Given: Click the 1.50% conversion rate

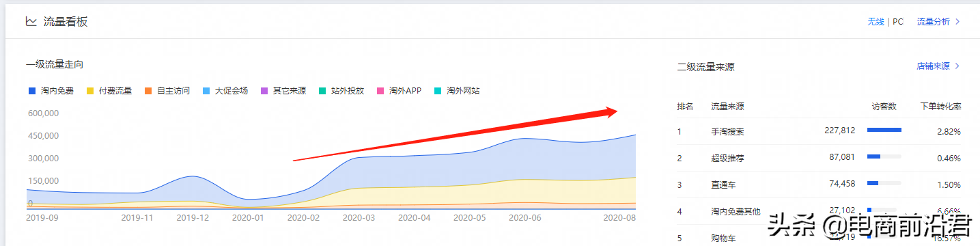Looking at the screenshot, I should (x=949, y=184).
